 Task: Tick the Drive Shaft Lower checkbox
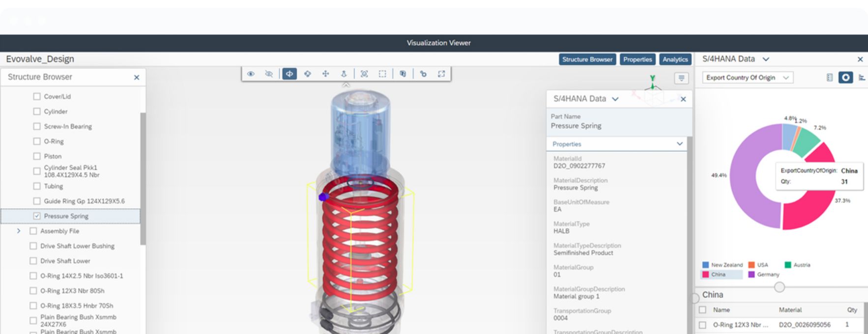coord(33,261)
